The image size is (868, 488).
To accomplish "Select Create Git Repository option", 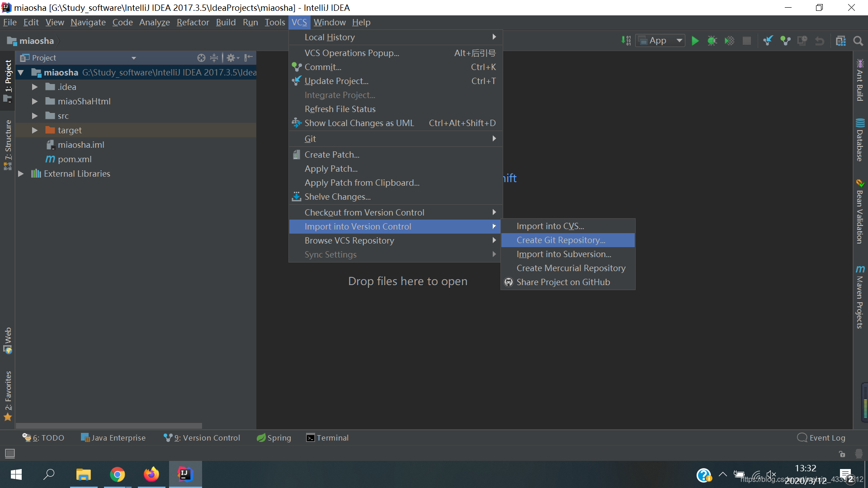I will 561,239.
